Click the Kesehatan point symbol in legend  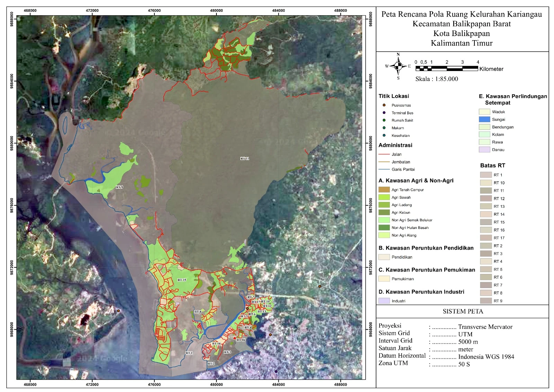click(384, 135)
